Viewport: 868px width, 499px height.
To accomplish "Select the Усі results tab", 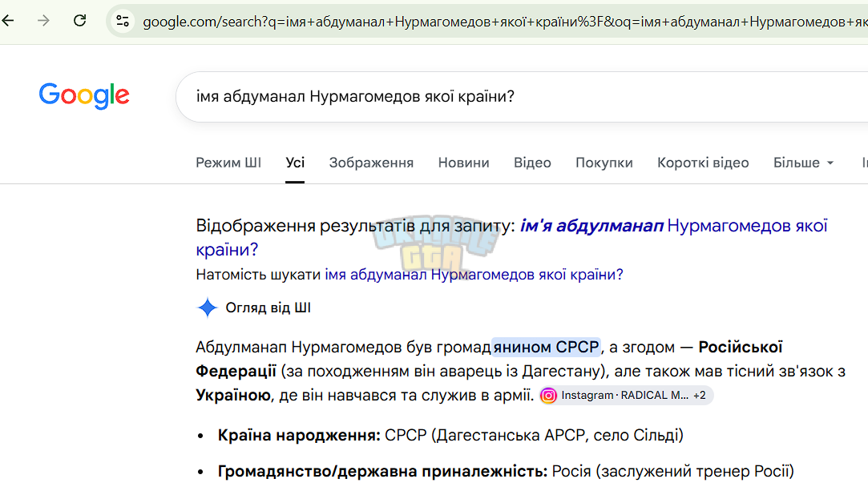I will click(x=295, y=163).
